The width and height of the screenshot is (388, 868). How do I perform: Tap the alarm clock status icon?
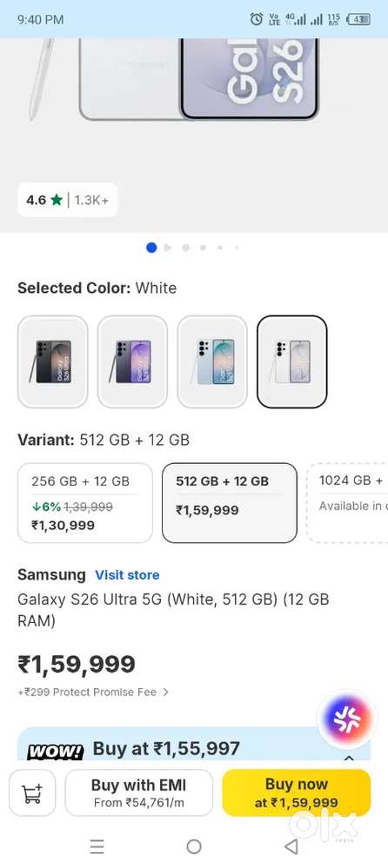[256, 19]
